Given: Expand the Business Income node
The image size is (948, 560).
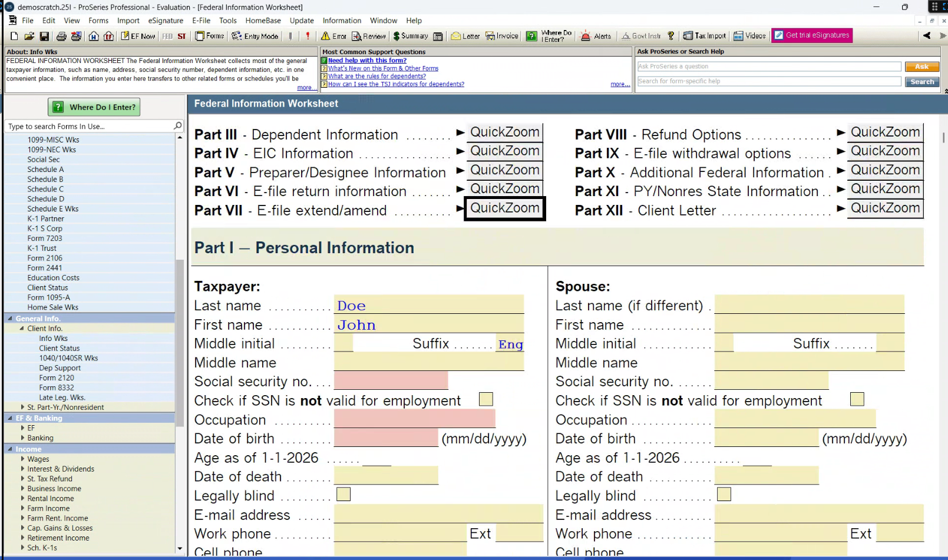Looking at the screenshot, I should click(x=22, y=488).
